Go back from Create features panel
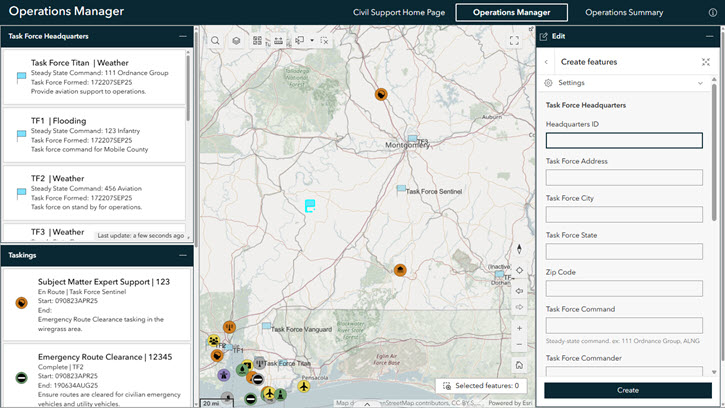This screenshot has width=725, height=408. pos(547,62)
